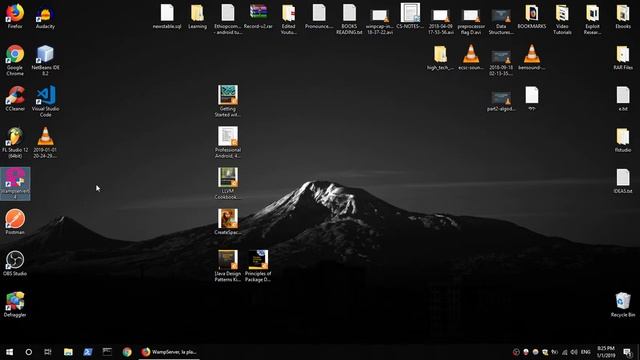The image size is (640, 360).
Task: Open Cortana search circle
Action: coord(29,352)
